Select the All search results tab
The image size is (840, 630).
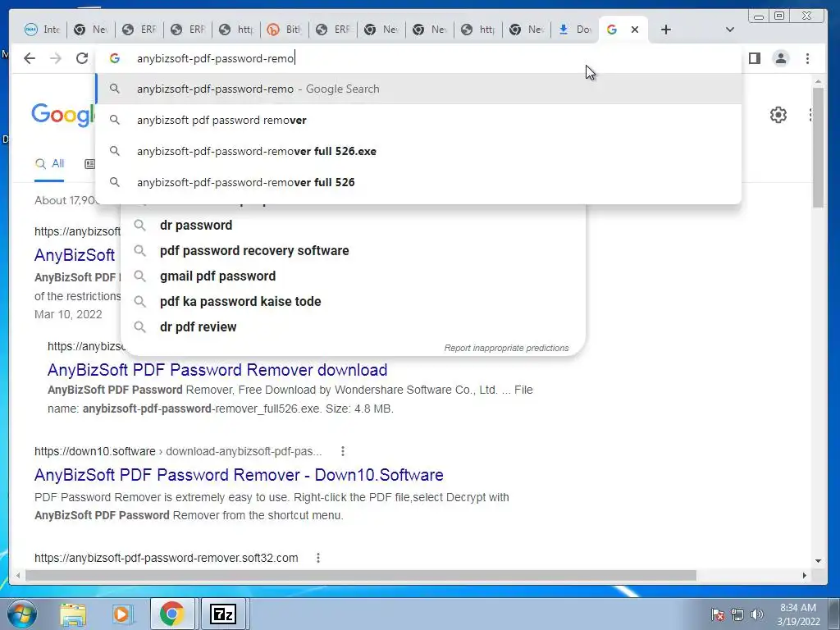(x=49, y=164)
